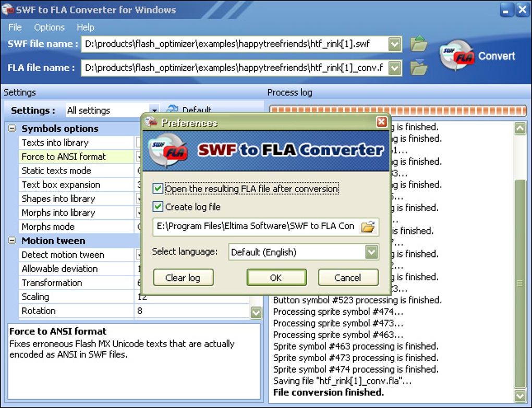
Task: Select Text box expansion row
Action: (76, 184)
